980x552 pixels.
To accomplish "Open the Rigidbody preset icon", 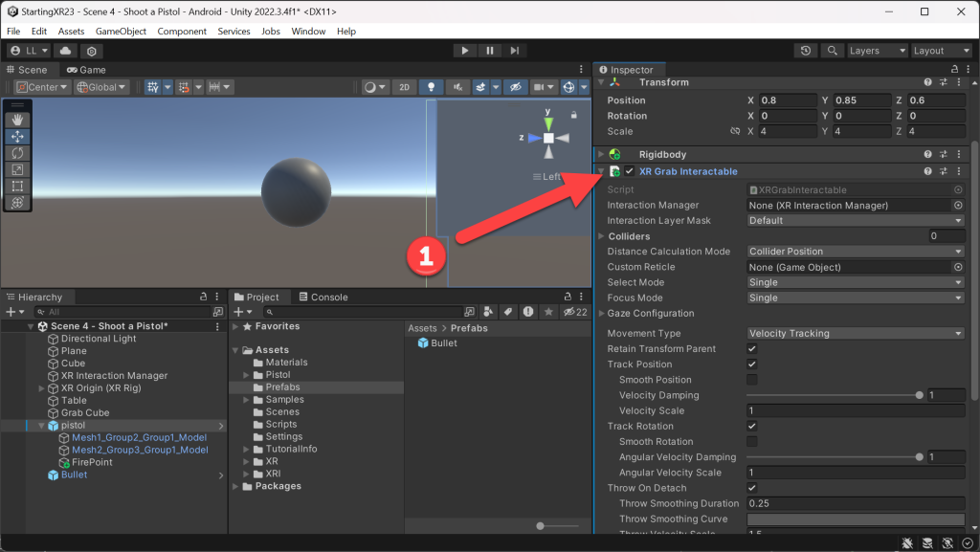I will [x=943, y=154].
